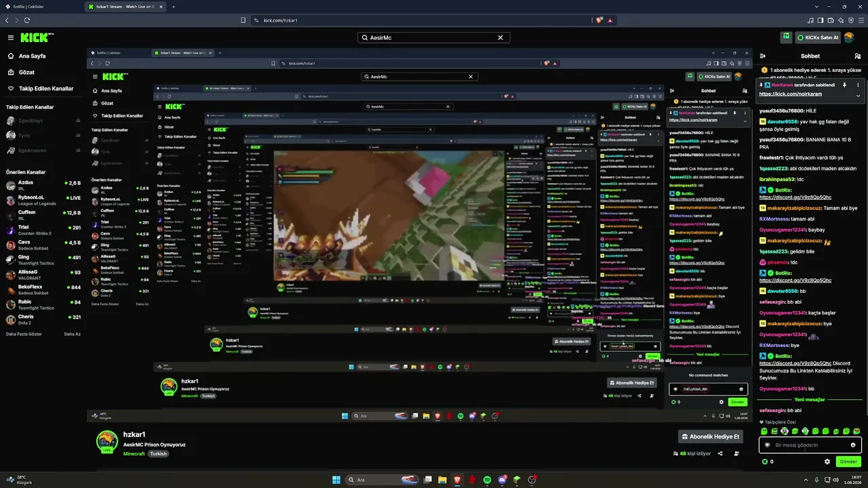Open the Brave Leo AI icon
This screenshot has height=488, width=868.
tap(842, 20)
